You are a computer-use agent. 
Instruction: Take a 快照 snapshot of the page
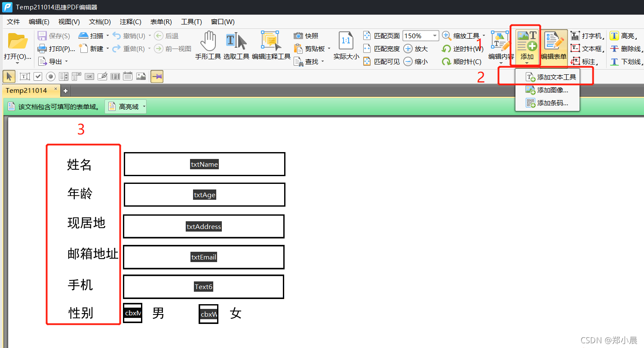pyautogui.click(x=307, y=36)
